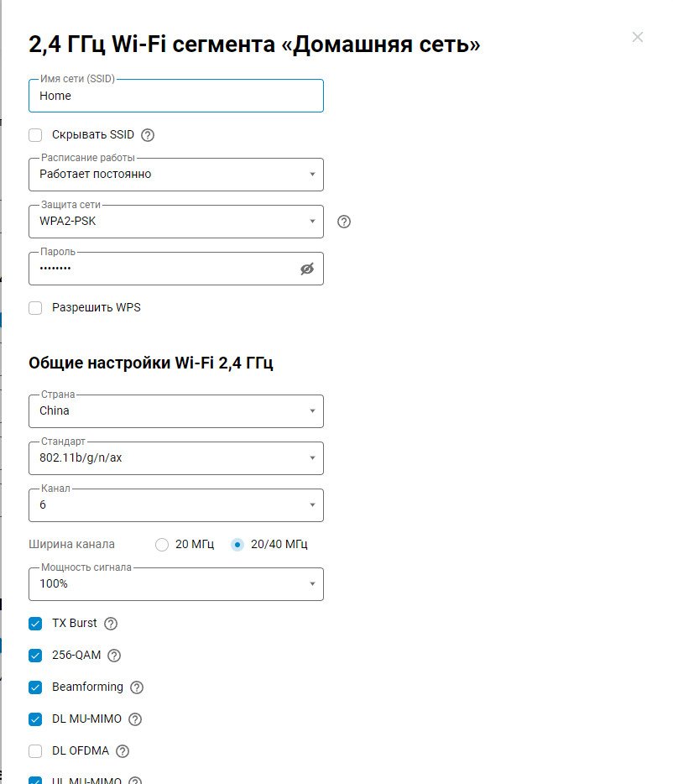
Task: Click the SSID name field with Home
Action: click(x=176, y=96)
